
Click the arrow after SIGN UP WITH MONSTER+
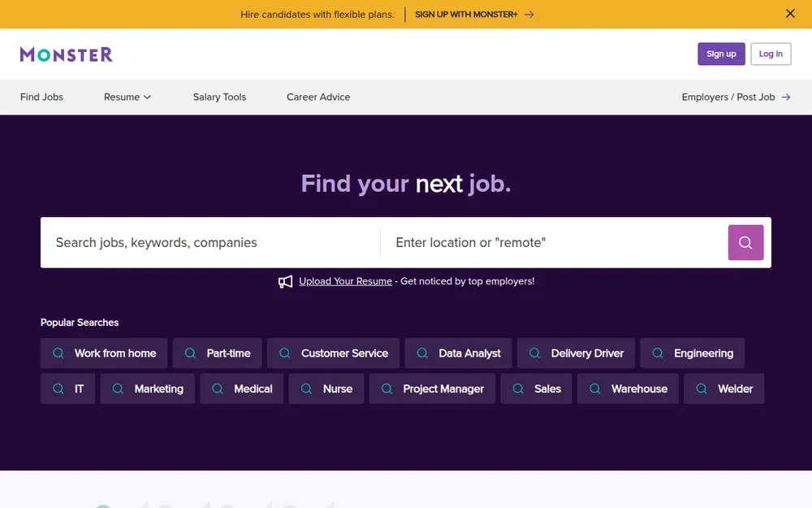529,15
